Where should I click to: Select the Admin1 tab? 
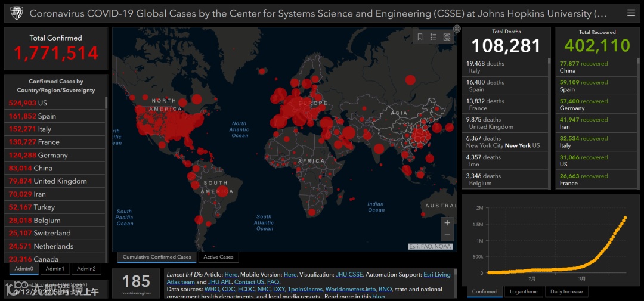click(55, 269)
